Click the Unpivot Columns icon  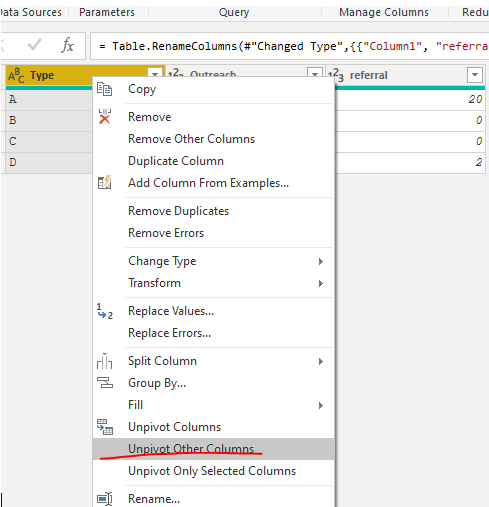[105, 427]
